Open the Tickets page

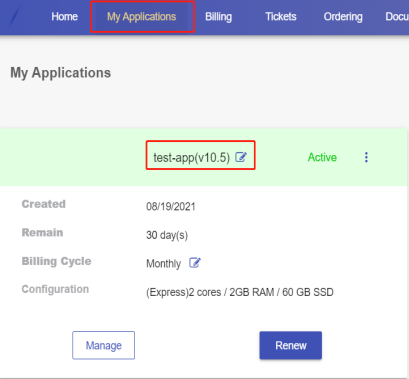tap(281, 17)
